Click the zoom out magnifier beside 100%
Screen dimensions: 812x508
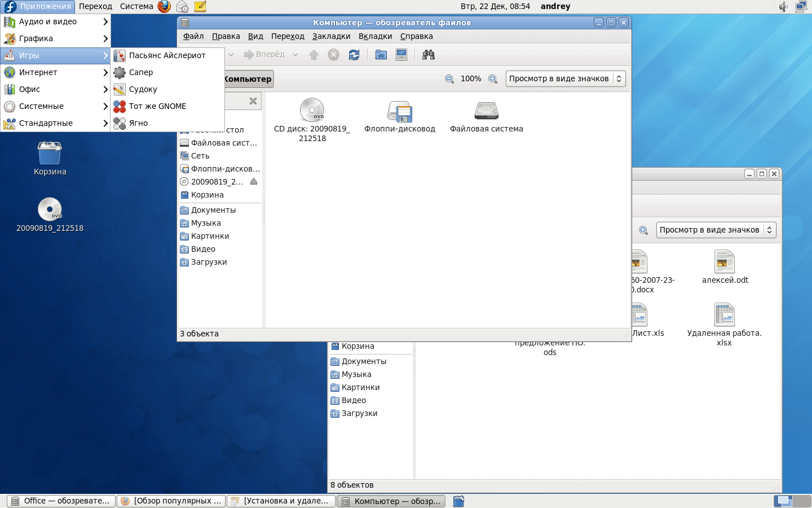tap(449, 79)
